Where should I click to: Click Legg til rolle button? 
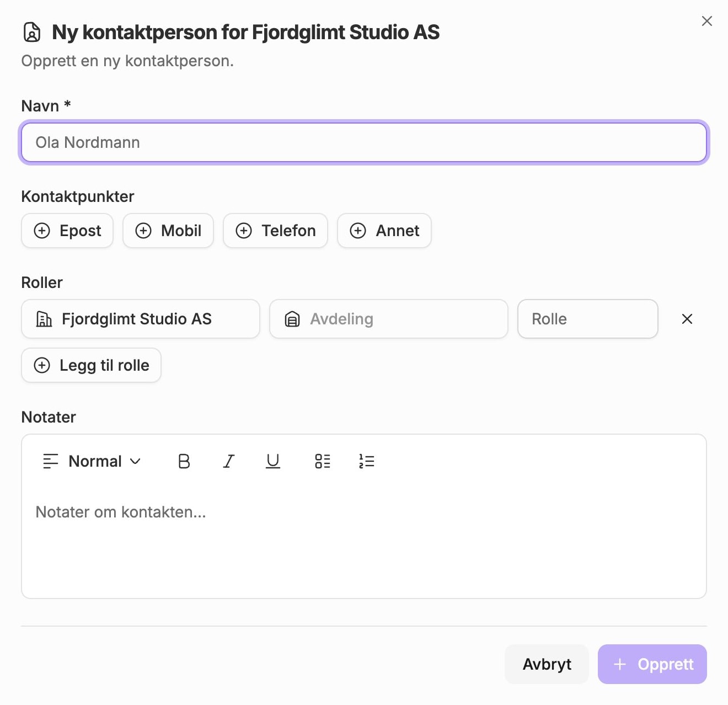point(91,365)
